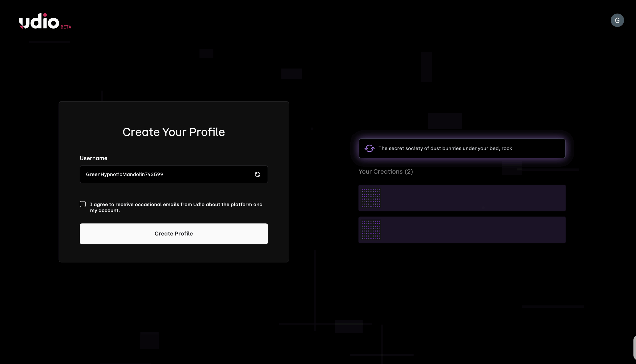The height and width of the screenshot is (364, 636).
Task: Open the G account avatar menu
Action: [x=617, y=20]
